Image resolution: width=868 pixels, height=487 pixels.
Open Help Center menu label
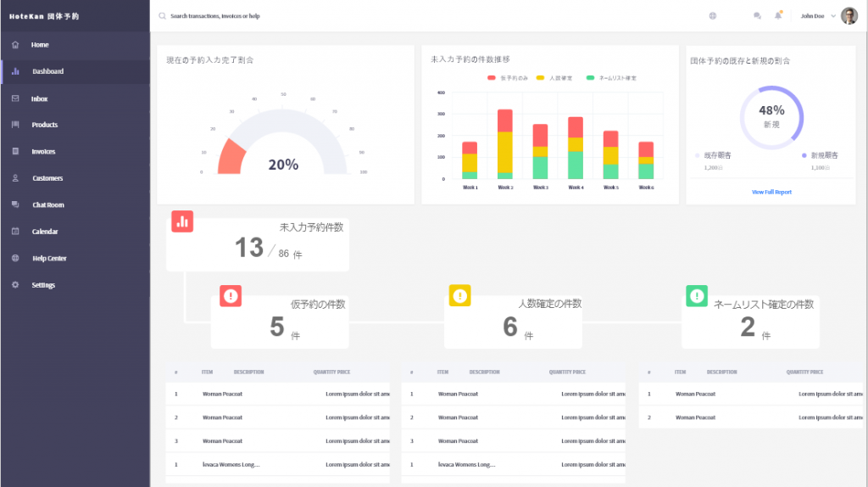coord(49,258)
